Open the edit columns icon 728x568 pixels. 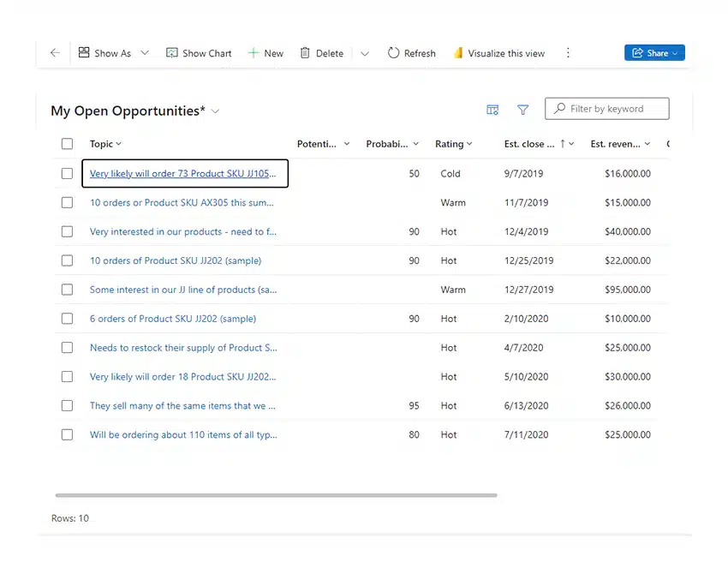click(x=492, y=110)
